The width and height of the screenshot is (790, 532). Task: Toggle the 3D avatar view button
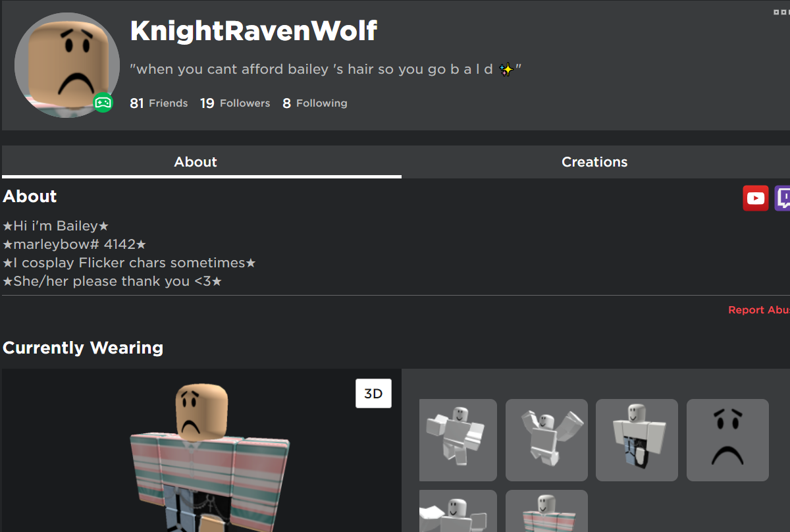coord(373,394)
